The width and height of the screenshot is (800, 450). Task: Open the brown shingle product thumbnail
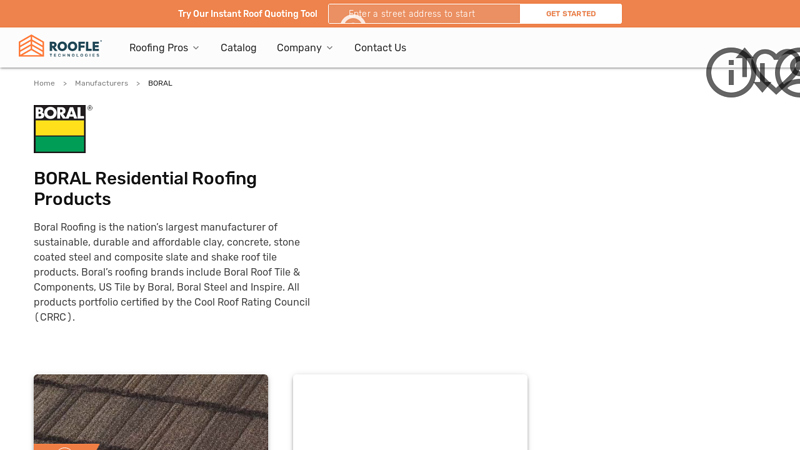point(151,412)
